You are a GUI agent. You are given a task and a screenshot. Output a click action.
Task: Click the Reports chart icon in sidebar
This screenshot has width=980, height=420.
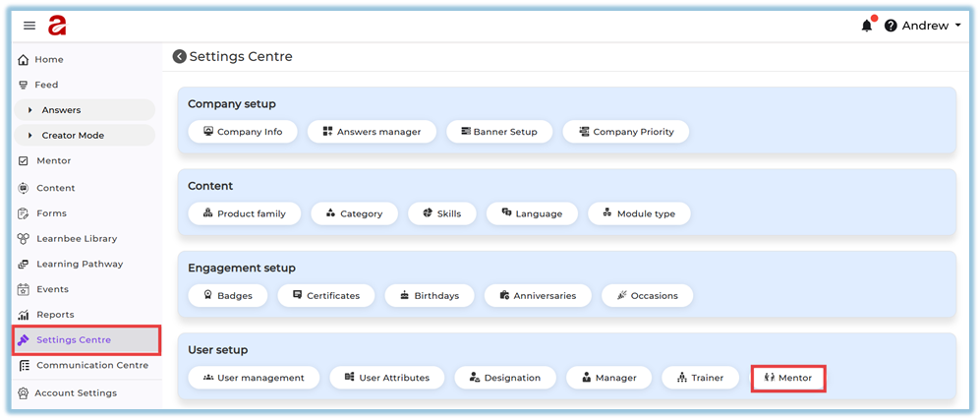(24, 315)
